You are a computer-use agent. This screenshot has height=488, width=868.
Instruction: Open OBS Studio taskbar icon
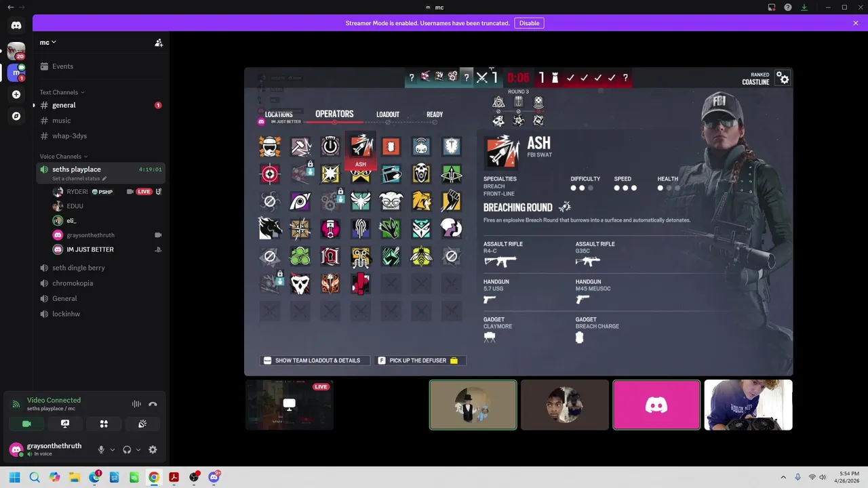click(194, 477)
